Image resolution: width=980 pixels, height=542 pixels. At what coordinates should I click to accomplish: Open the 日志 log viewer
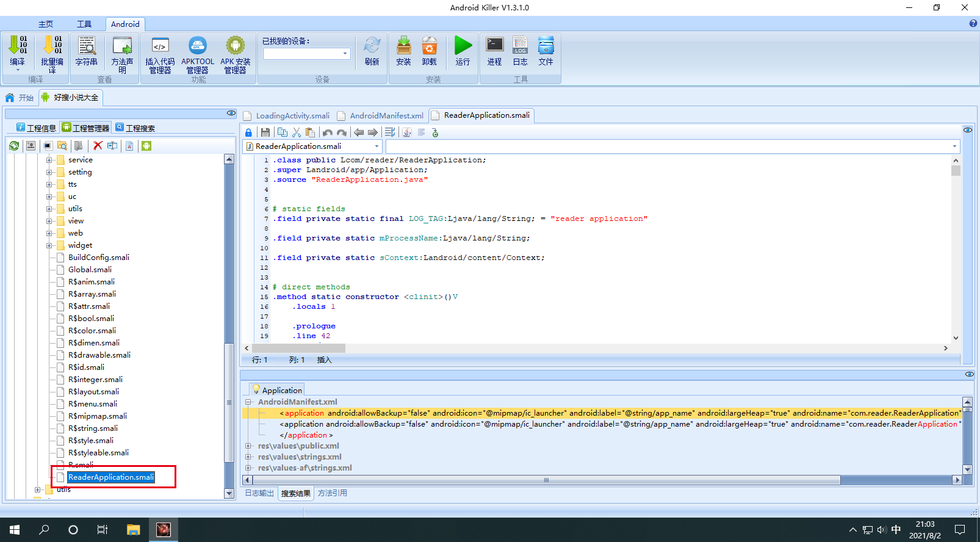point(521,45)
